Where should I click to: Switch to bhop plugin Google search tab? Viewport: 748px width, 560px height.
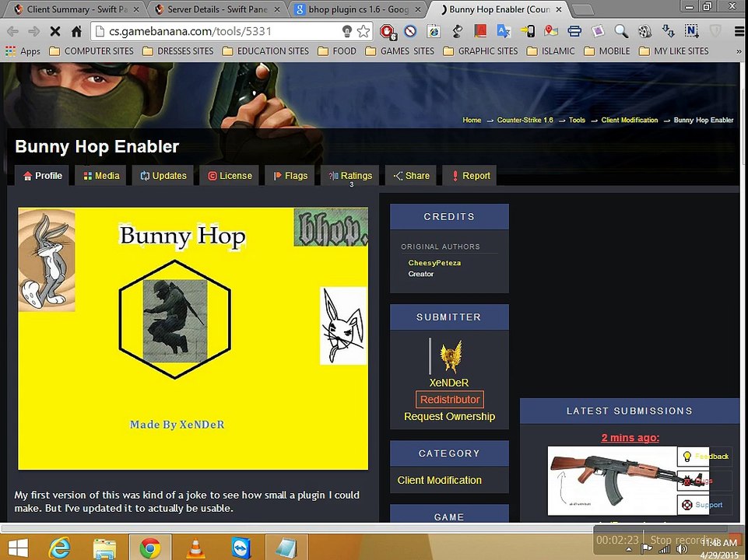(359, 9)
